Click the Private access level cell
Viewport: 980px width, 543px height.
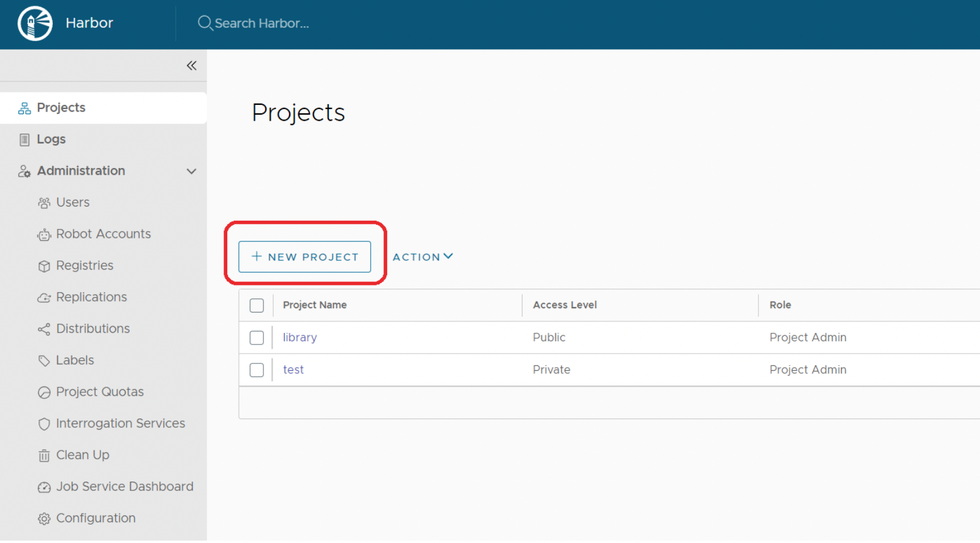click(x=551, y=370)
